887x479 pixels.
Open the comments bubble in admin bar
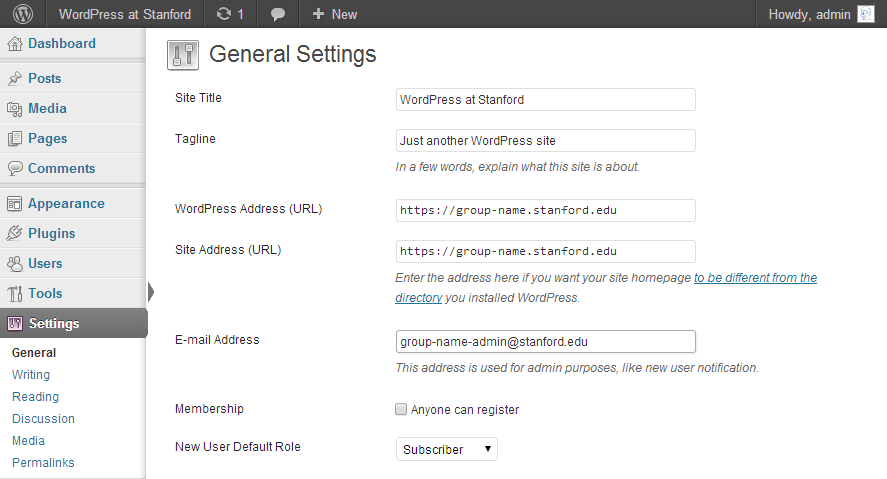click(x=278, y=14)
